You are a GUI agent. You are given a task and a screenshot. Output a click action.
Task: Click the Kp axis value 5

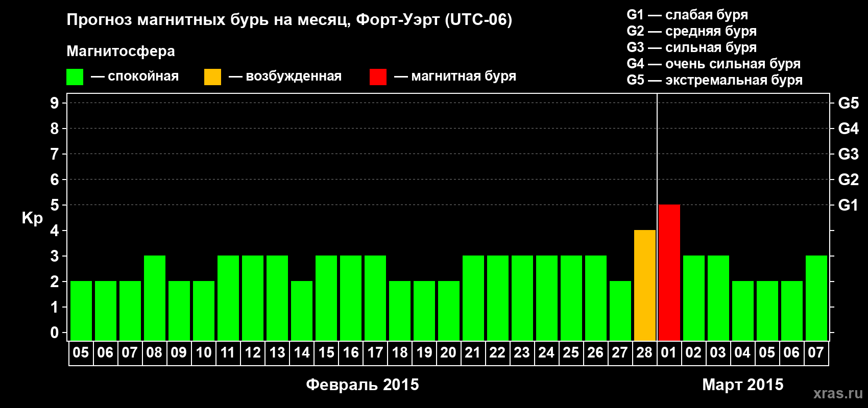(55, 205)
